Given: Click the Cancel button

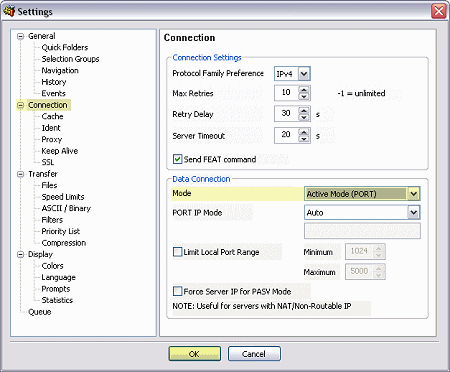Looking at the screenshot, I should (254, 354).
